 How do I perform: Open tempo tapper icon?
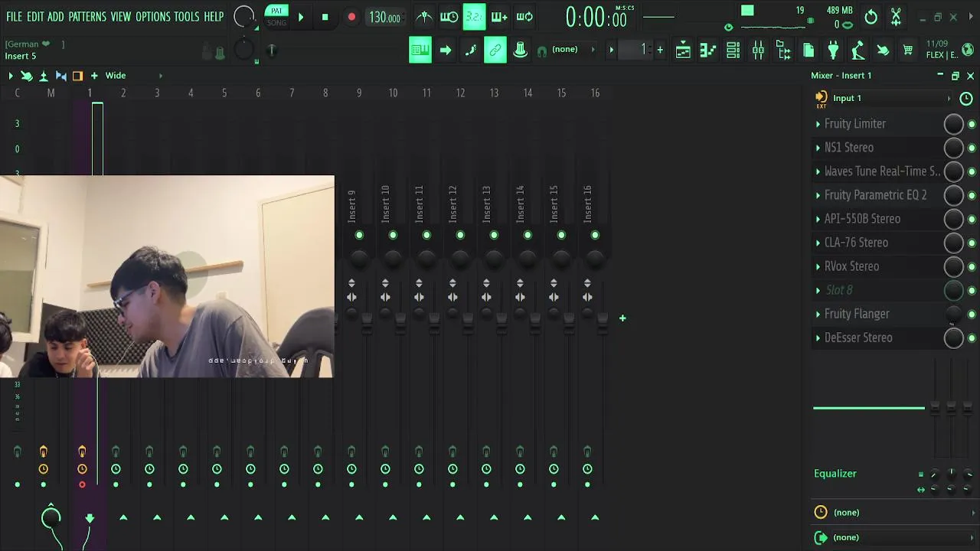(x=858, y=51)
